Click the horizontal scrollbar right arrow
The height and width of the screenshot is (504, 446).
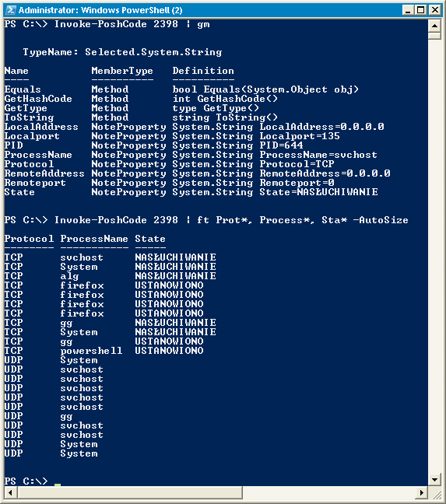[422, 492]
